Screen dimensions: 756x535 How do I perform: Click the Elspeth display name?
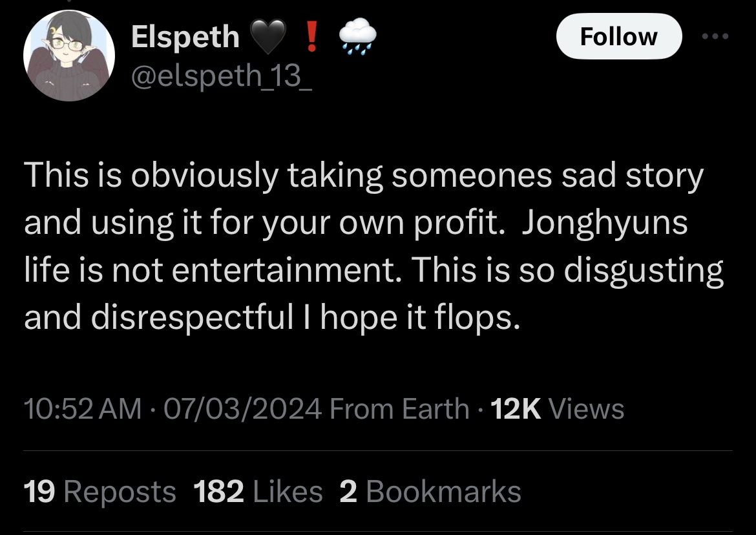[x=185, y=37]
